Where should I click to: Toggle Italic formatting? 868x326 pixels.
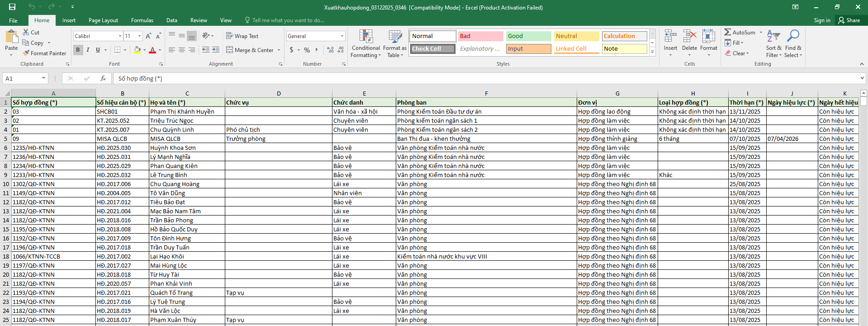(88, 50)
